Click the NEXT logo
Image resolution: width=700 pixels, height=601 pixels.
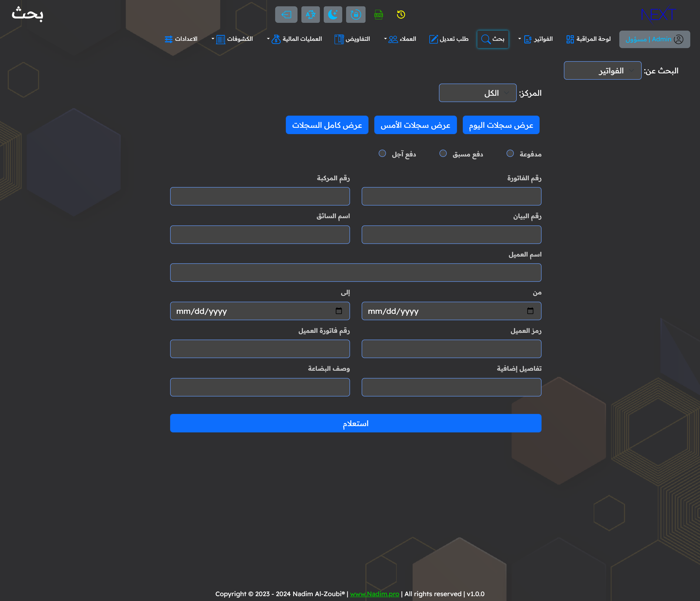click(658, 14)
